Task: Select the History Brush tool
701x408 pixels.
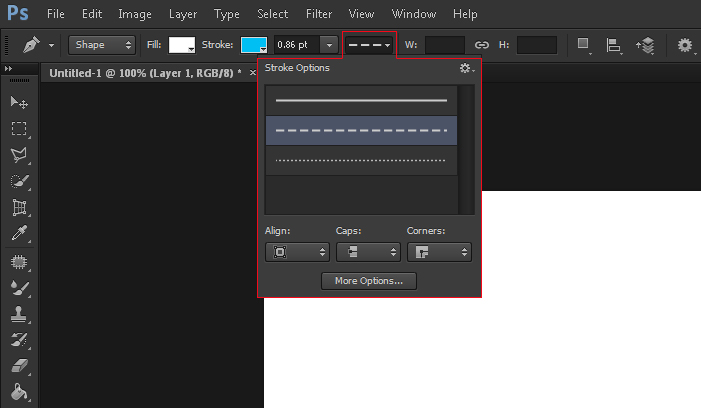Action: point(19,340)
